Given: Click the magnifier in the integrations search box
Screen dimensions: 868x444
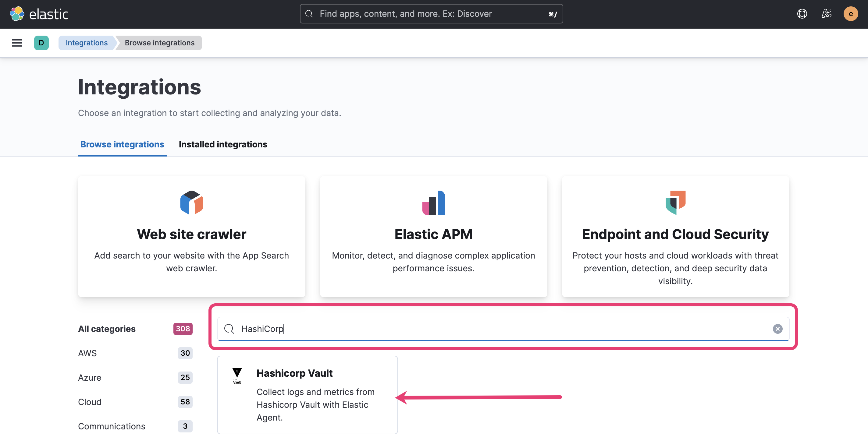Looking at the screenshot, I should click(x=229, y=329).
